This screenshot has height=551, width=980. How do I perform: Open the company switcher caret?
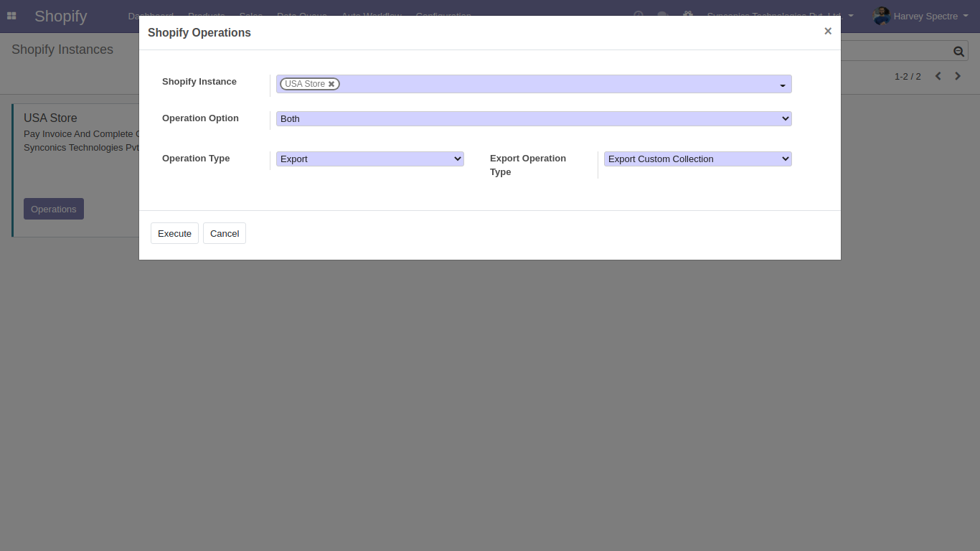[851, 16]
